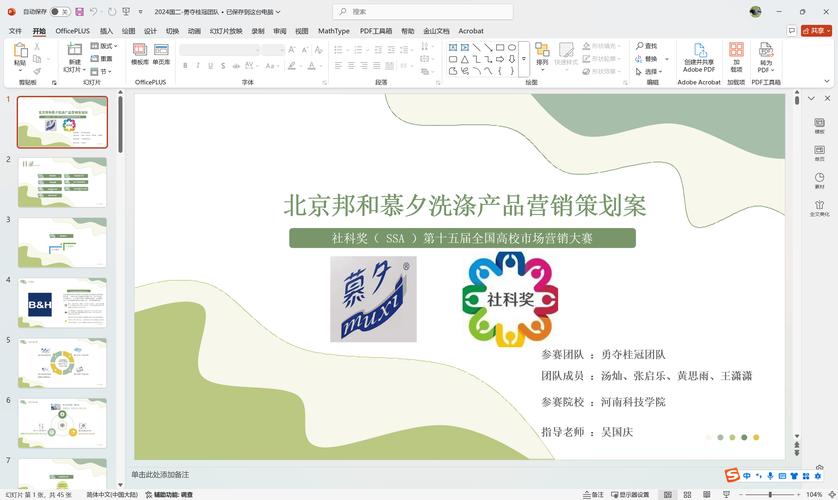Start slideshow from quick access toolbar icon
Screen dimensions: 838x500
click(x=126, y=12)
